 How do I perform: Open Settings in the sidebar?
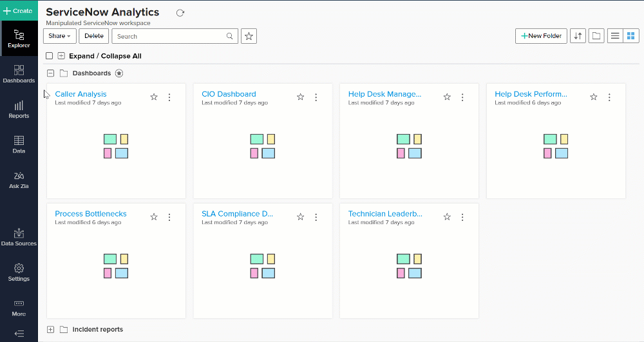coord(19,272)
